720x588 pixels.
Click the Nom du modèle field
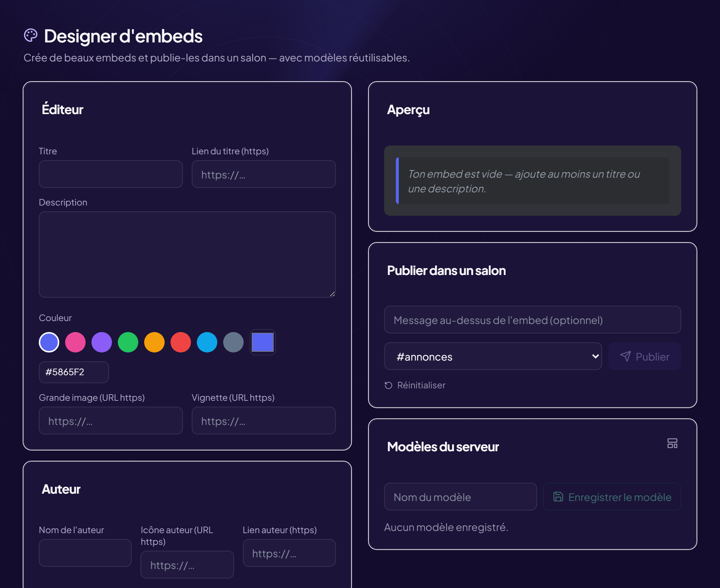click(x=460, y=497)
